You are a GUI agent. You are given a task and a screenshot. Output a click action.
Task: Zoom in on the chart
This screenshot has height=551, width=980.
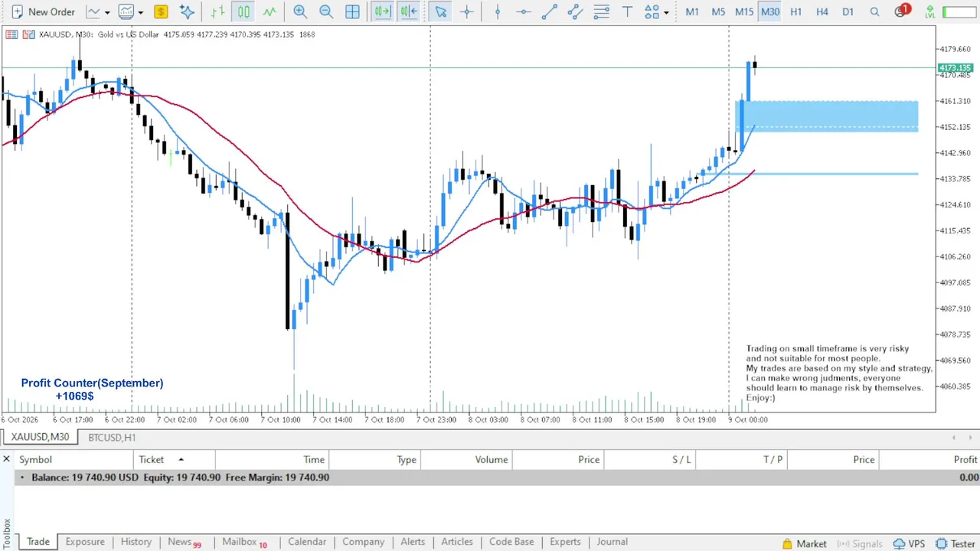[x=300, y=11]
